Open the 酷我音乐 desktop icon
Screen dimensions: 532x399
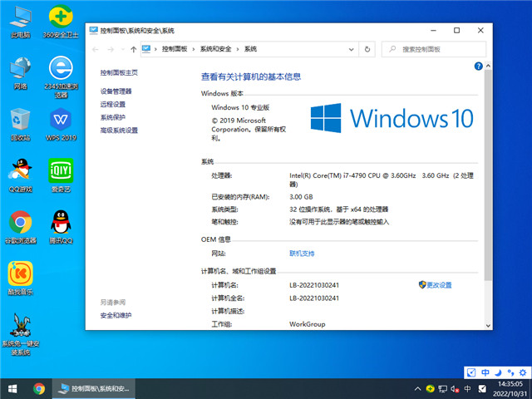click(20, 273)
